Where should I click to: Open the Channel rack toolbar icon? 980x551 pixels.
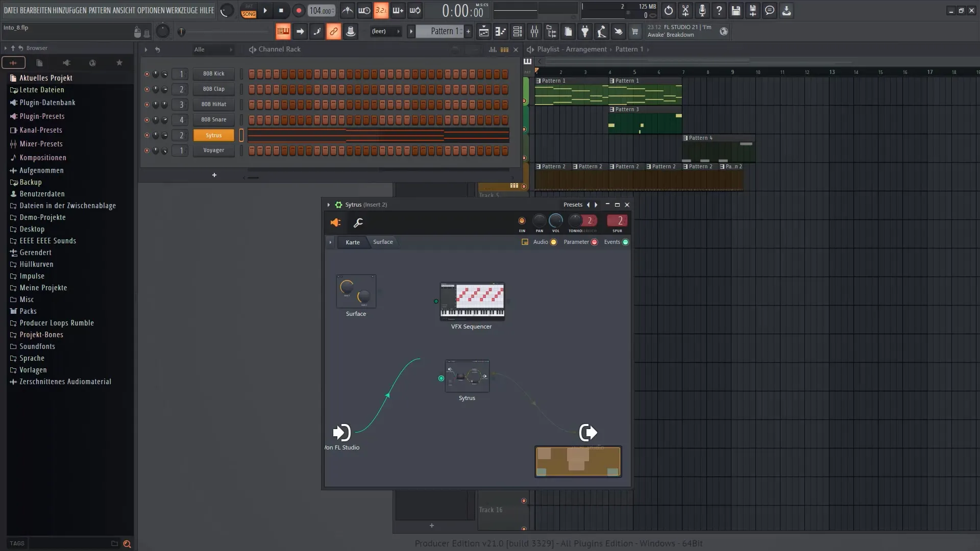(x=518, y=32)
